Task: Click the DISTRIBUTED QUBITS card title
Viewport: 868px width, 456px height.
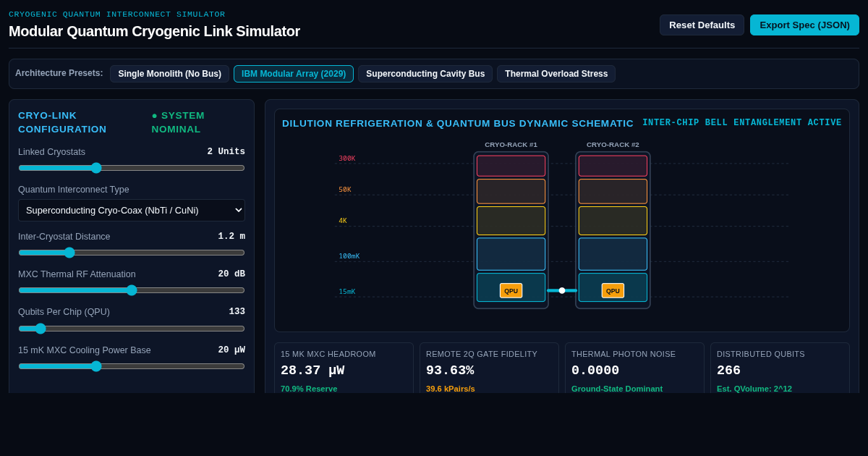Action: tap(761, 354)
